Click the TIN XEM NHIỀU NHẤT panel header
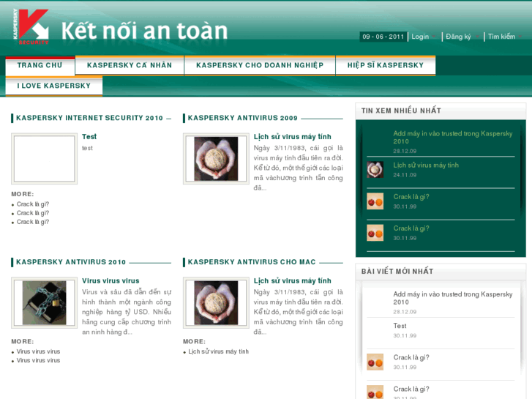This screenshot has height=399, width=532. 441,111
